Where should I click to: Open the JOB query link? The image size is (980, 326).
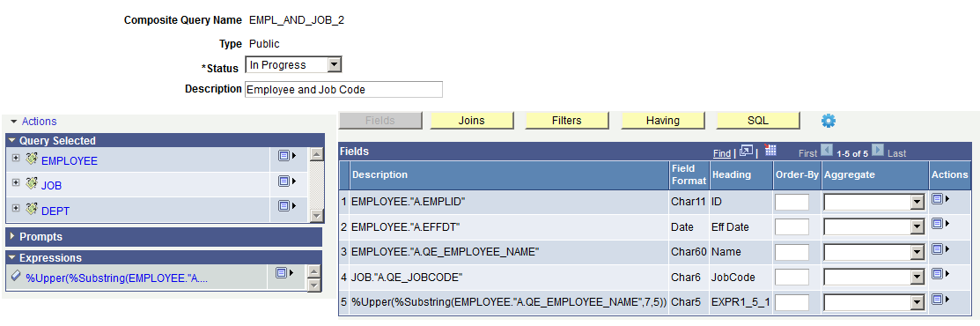pyautogui.click(x=51, y=186)
